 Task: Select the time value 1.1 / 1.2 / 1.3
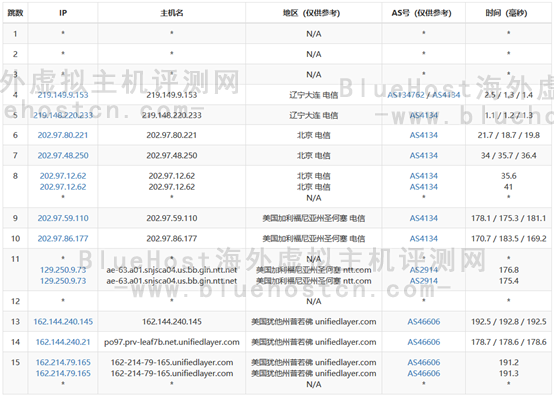508,115
